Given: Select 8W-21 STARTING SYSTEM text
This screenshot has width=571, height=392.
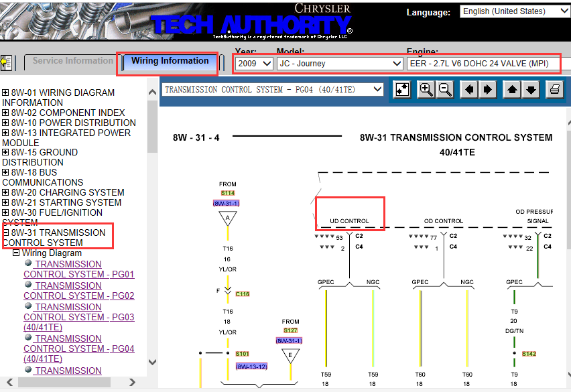Looking at the screenshot, I should [x=66, y=202].
